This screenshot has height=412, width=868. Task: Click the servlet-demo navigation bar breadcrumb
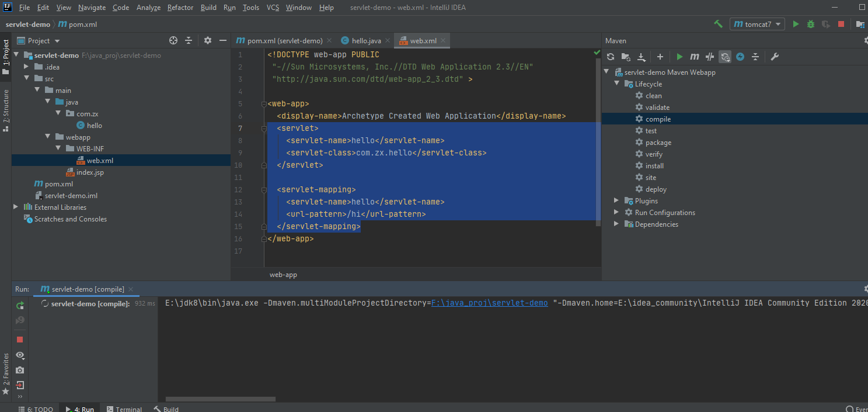[x=28, y=25]
